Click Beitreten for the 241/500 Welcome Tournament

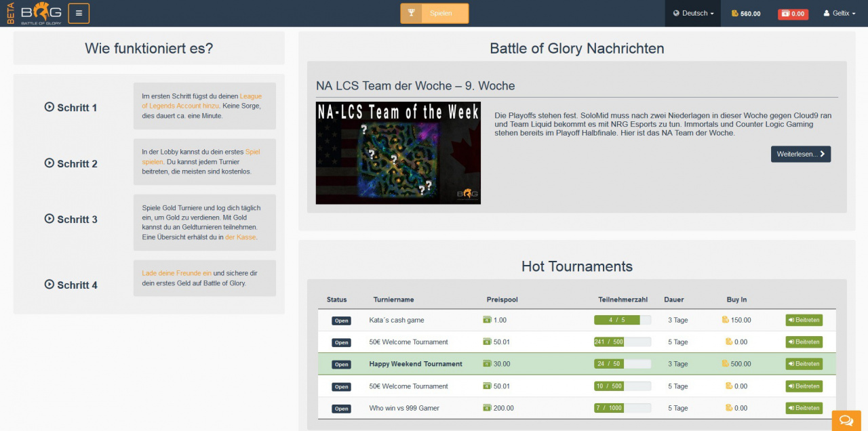(x=804, y=342)
